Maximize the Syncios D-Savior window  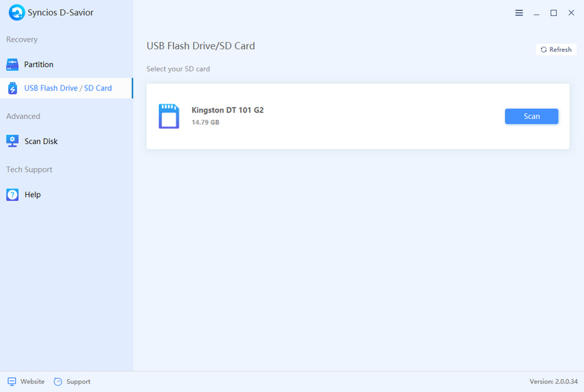point(553,13)
